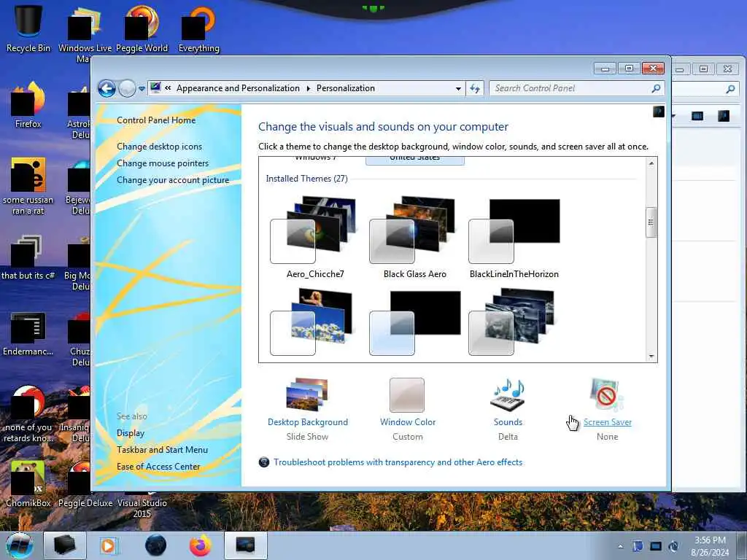This screenshot has width=747, height=560.
Task: Click the Back navigation arrow button
Action: tap(107, 88)
